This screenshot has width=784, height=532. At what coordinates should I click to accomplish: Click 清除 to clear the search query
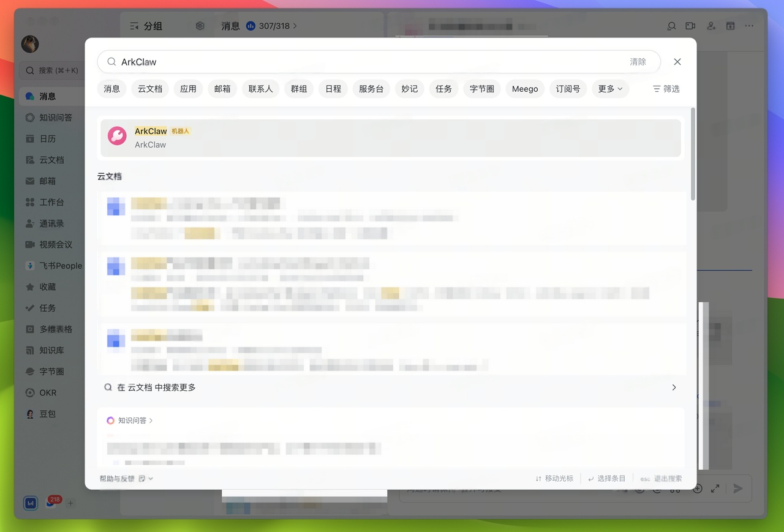[x=638, y=61]
